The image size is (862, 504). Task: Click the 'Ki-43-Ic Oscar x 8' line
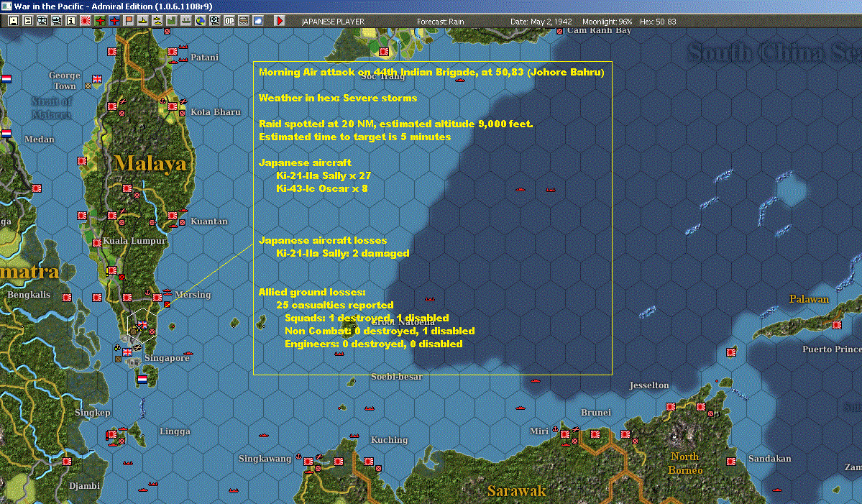322,188
